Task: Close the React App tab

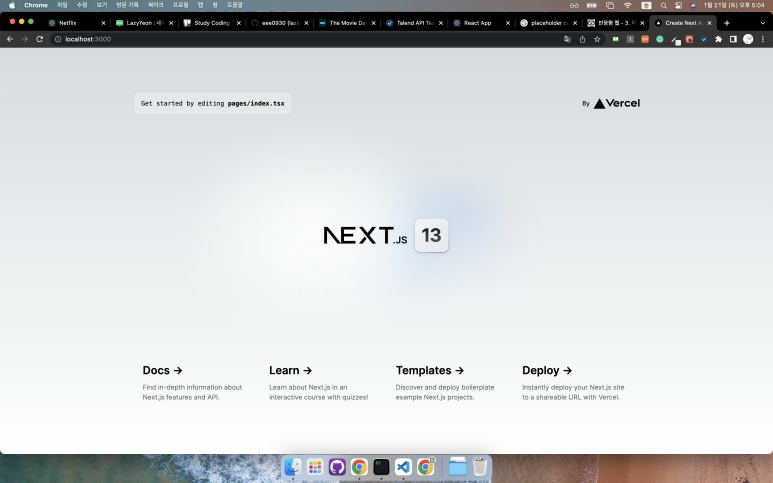Action: click(508, 23)
